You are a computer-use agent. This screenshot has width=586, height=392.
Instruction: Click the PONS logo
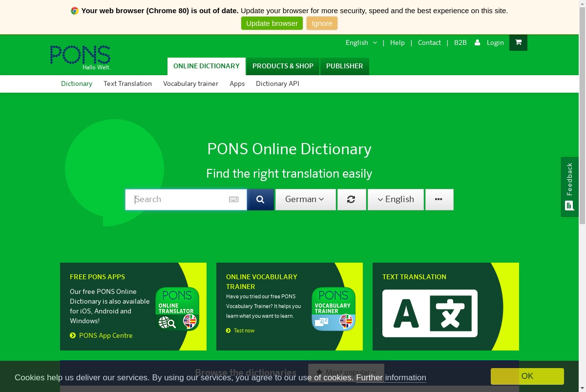click(x=80, y=58)
